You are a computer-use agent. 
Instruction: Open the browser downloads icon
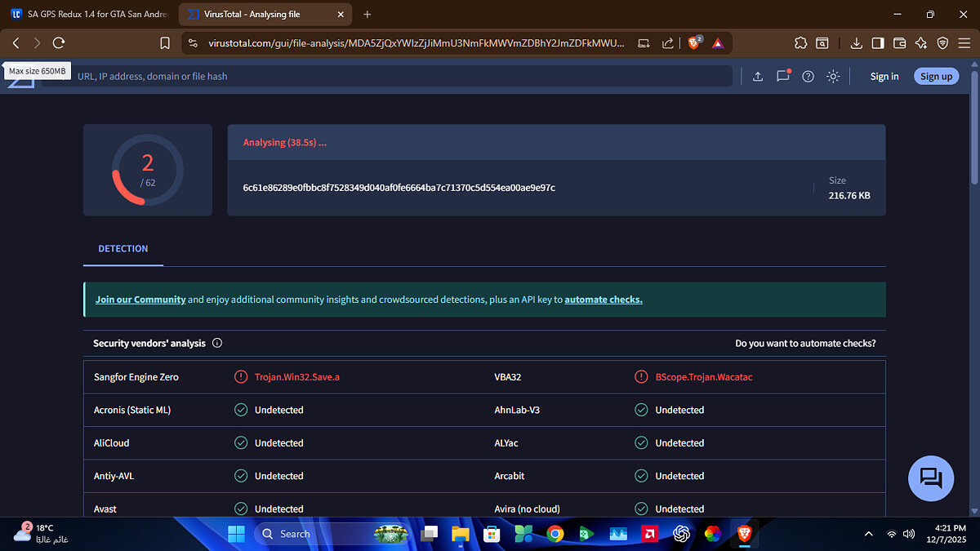[x=856, y=43]
